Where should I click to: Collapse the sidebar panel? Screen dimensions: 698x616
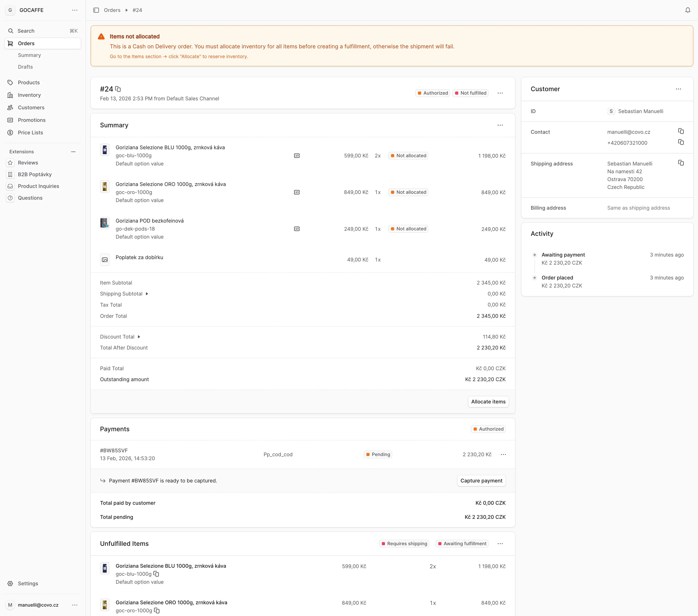pyautogui.click(x=96, y=10)
